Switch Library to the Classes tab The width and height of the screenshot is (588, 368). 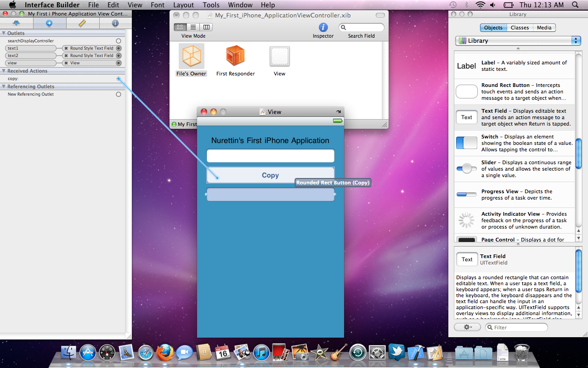point(520,28)
